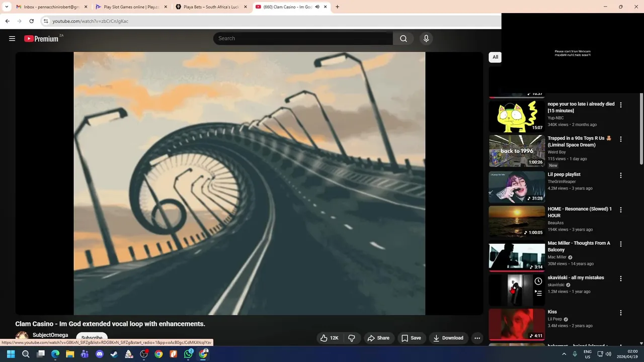
Task: Open a new browser tab
Action: click(x=337, y=7)
